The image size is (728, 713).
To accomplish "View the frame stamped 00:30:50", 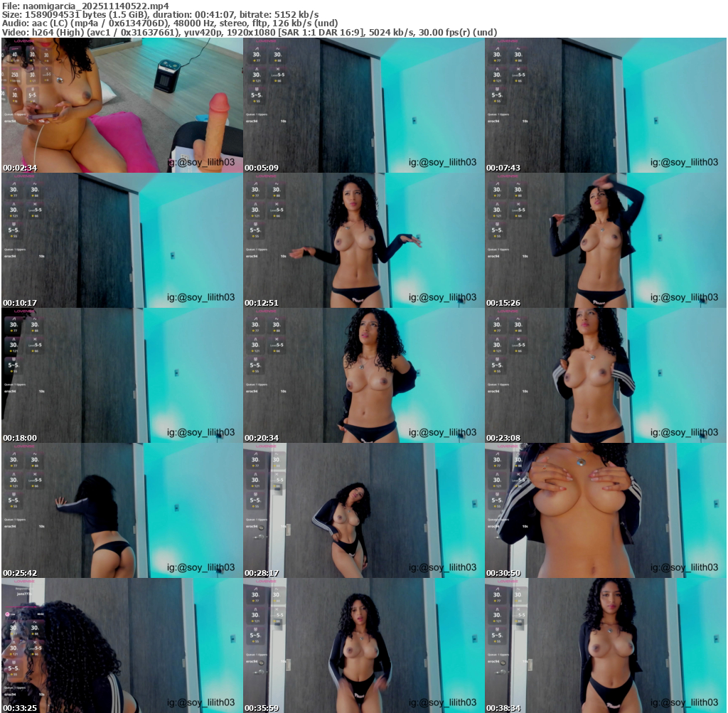I will 606,510.
